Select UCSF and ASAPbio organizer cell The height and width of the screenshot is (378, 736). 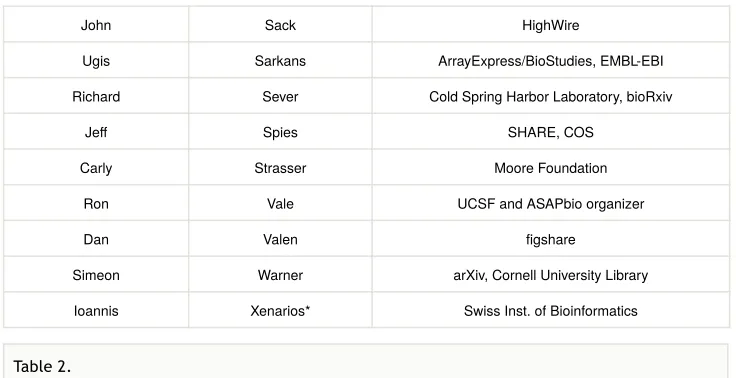[x=551, y=203]
